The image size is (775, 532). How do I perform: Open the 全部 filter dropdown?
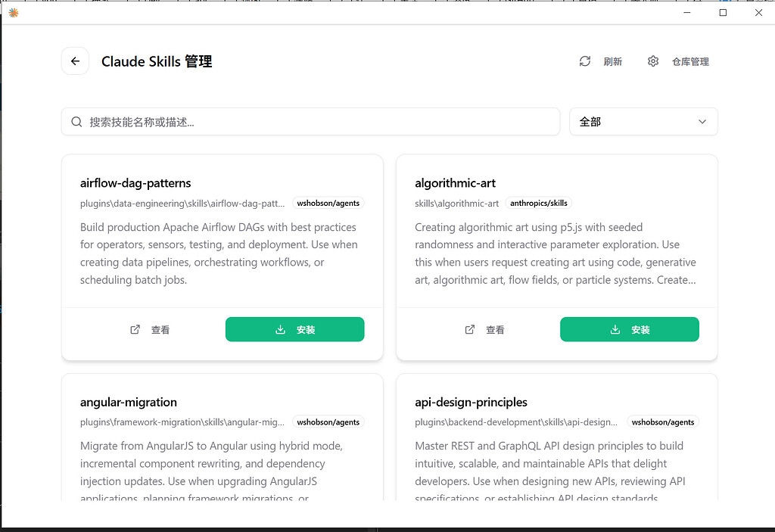[643, 122]
